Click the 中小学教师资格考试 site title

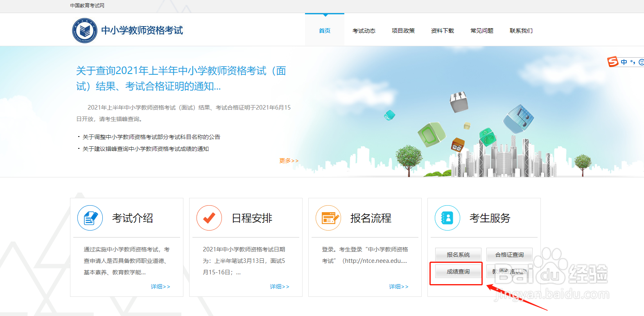142,30
